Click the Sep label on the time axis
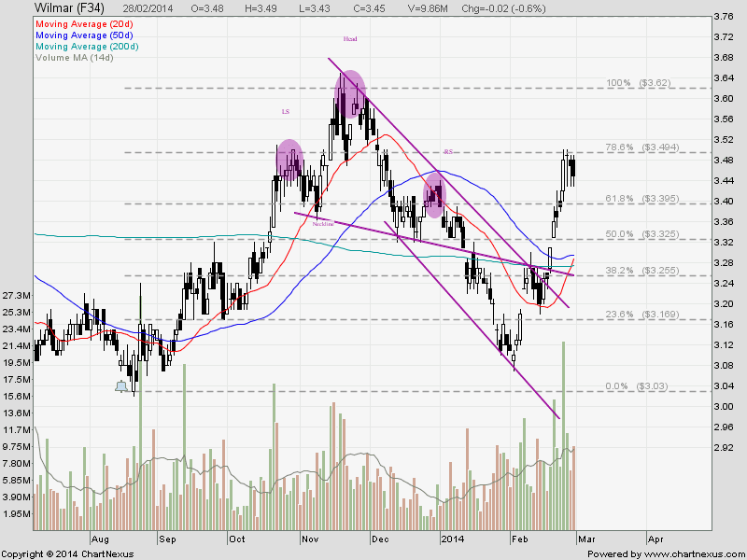 point(168,539)
